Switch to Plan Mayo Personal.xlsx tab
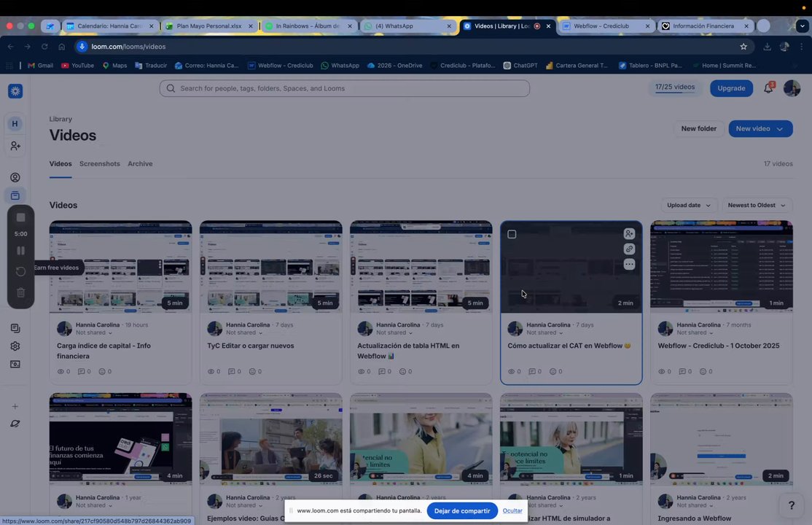This screenshot has height=525, width=812. pyautogui.click(x=208, y=26)
